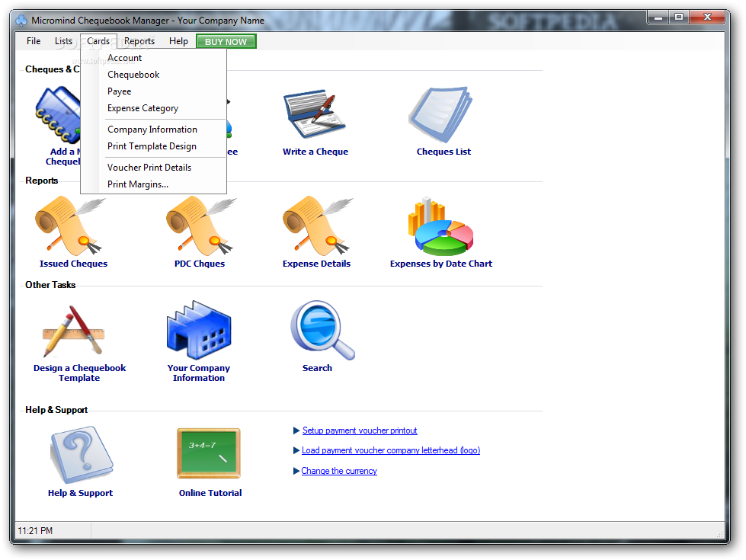Choose Payee in the Cards menu
The width and height of the screenshot is (746, 560).
(153, 91)
